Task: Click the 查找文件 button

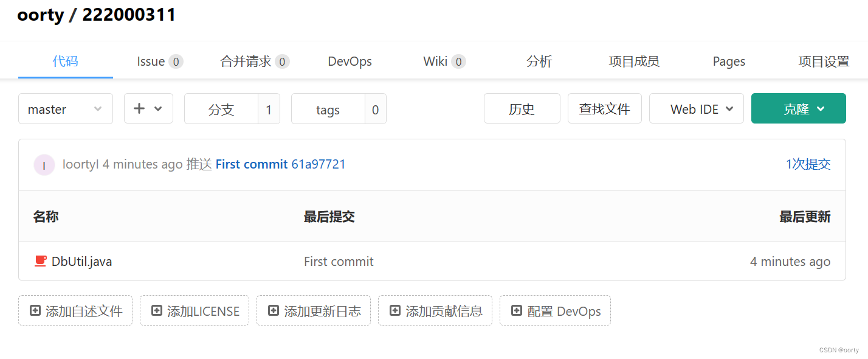Action: pyautogui.click(x=604, y=109)
